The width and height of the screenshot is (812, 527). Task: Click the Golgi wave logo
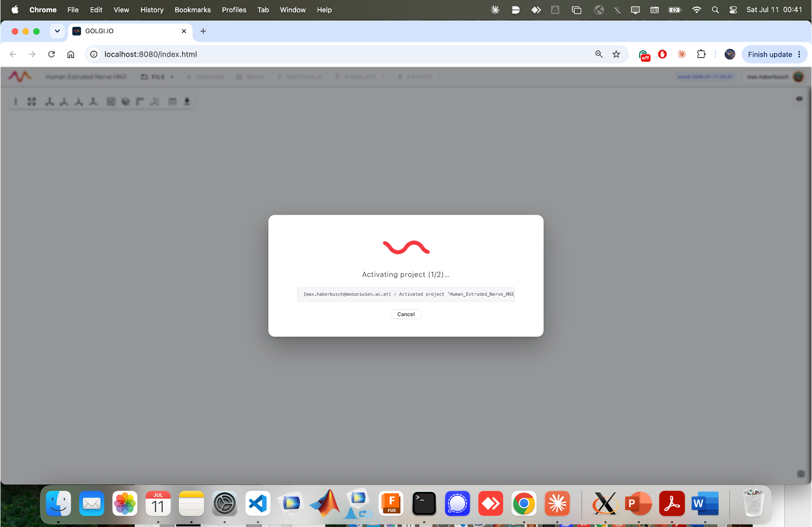20,77
